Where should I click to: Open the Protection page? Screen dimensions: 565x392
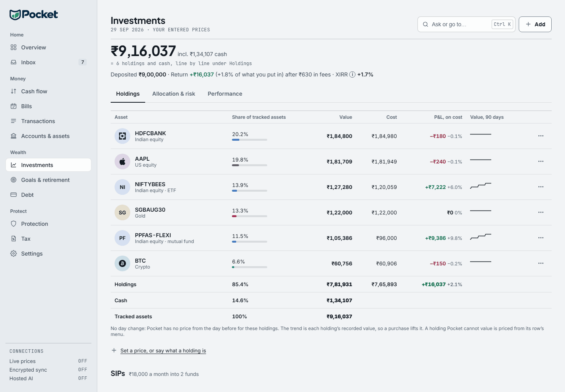(x=48, y=224)
